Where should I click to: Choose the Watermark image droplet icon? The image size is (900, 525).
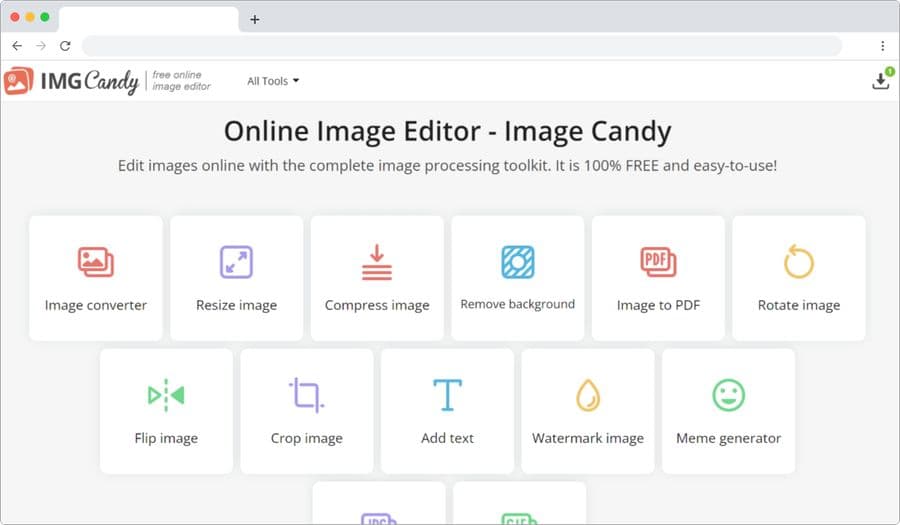point(588,395)
